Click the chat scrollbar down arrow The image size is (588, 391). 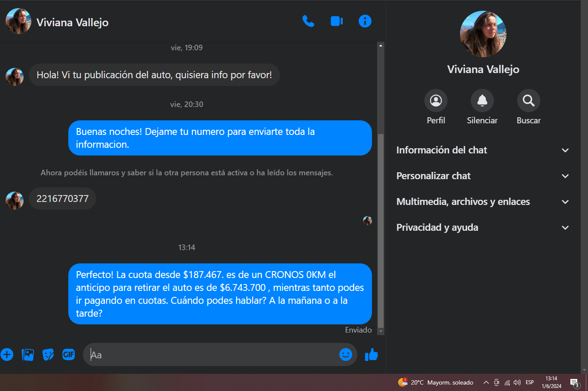381,332
